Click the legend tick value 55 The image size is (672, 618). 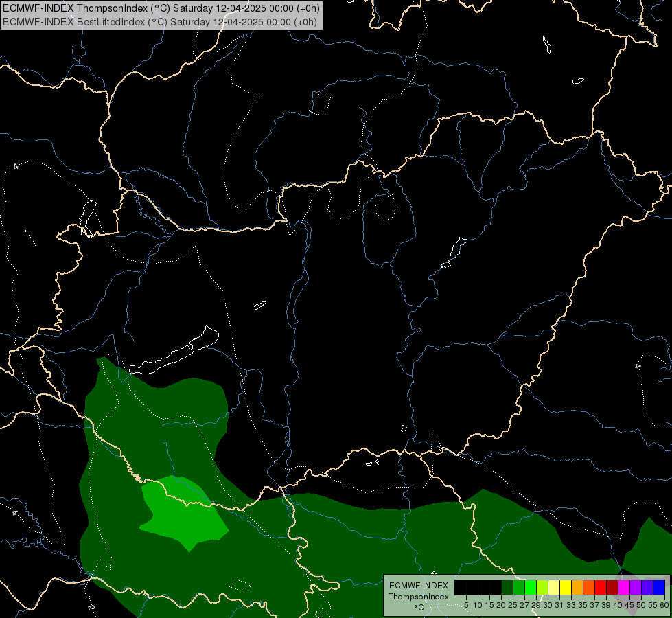click(653, 605)
